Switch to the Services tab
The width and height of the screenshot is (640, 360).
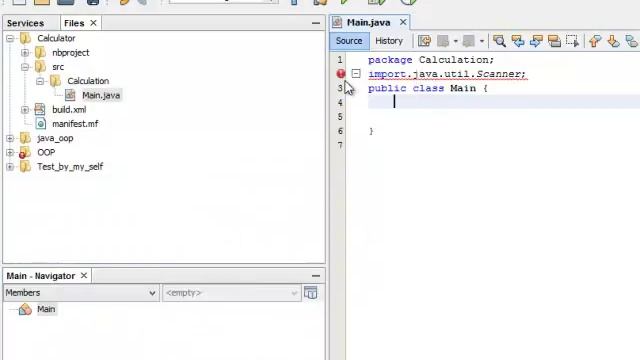(25, 23)
